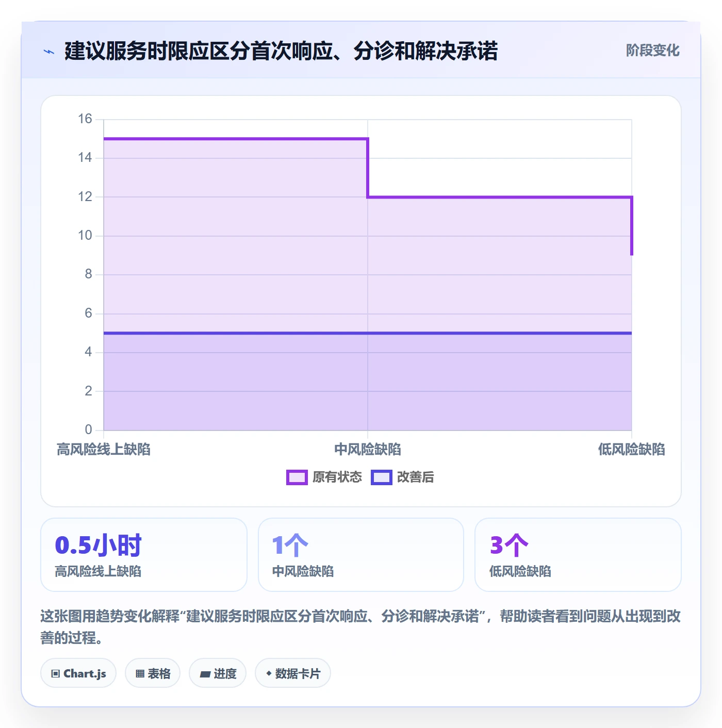Click the y-axis tick label 12
This screenshot has height=728, width=722.
click(x=85, y=197)
